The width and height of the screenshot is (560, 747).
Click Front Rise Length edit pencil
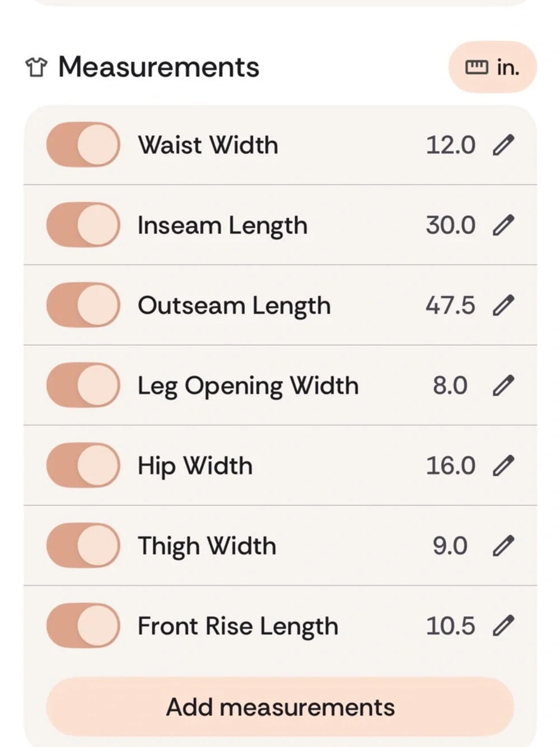[503, 626]
